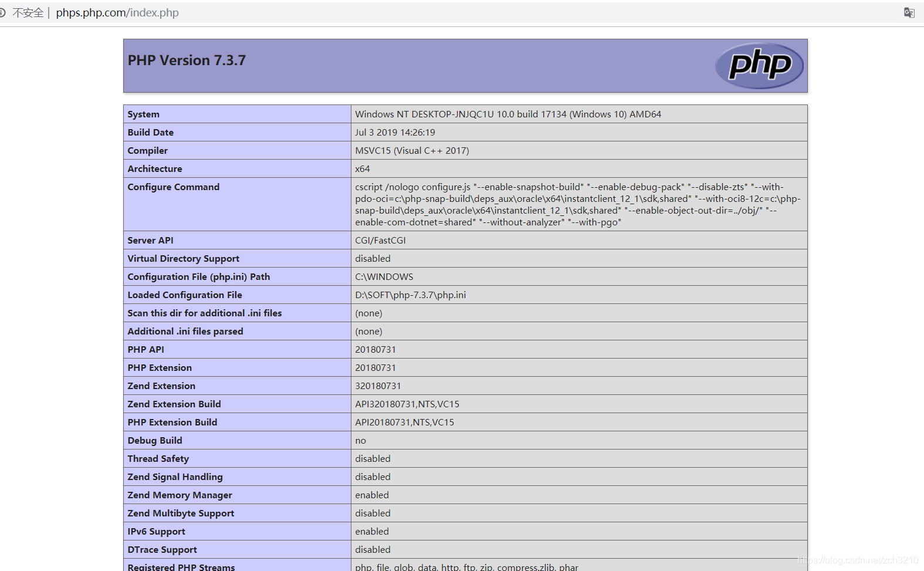Click 'disabled' value for Thread Safety
This screenshot has width=924, height=571.
[373, 458]
